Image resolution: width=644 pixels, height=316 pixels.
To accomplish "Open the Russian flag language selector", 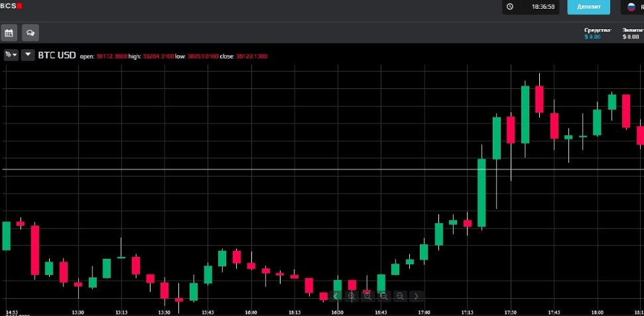I will coord(631,7).
